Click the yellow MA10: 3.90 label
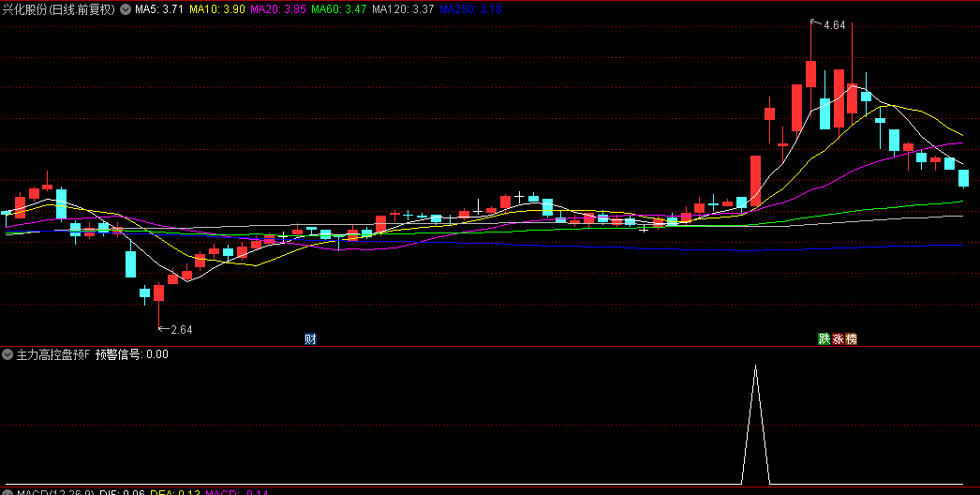The height and width of the screenshot is (495, 980). pyautogui.click(x=216, y=9)
